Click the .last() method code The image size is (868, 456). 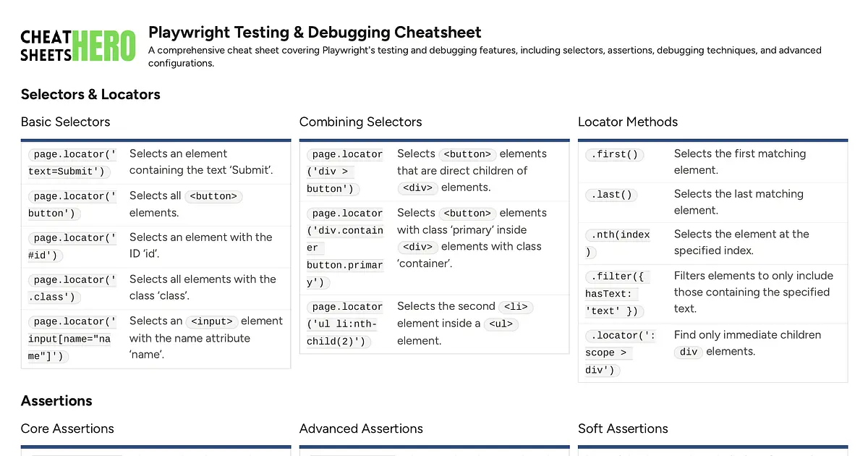(x=612, y=195)
